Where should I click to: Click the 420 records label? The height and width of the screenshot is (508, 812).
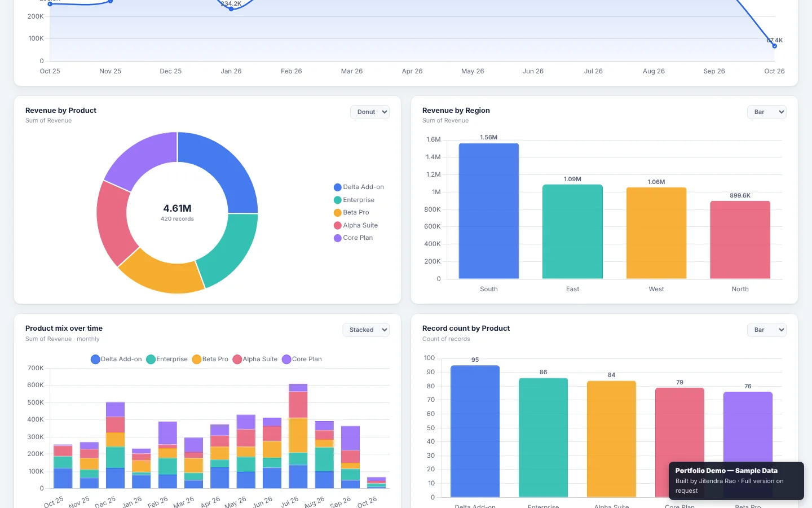point(177,219)
